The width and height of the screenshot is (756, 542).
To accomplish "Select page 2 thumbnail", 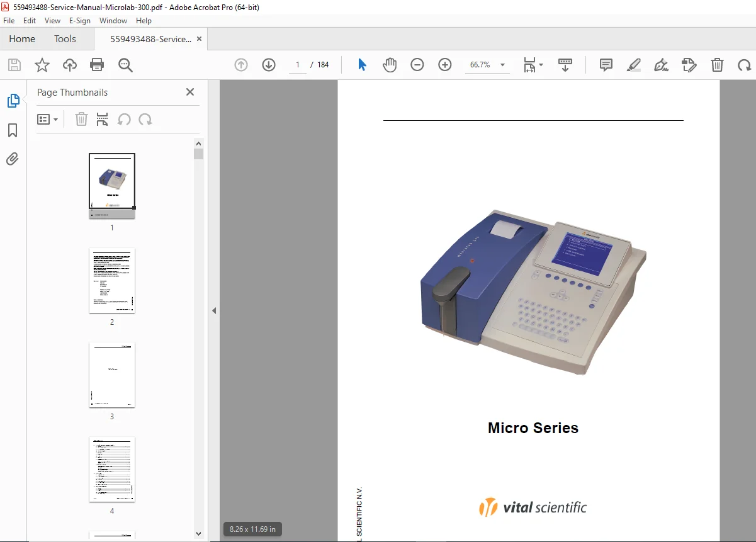I will coord(112,281).
